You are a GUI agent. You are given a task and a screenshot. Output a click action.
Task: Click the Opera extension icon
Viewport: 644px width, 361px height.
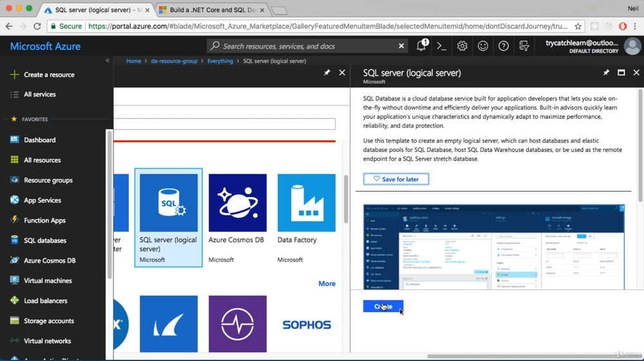pos(623,26)
